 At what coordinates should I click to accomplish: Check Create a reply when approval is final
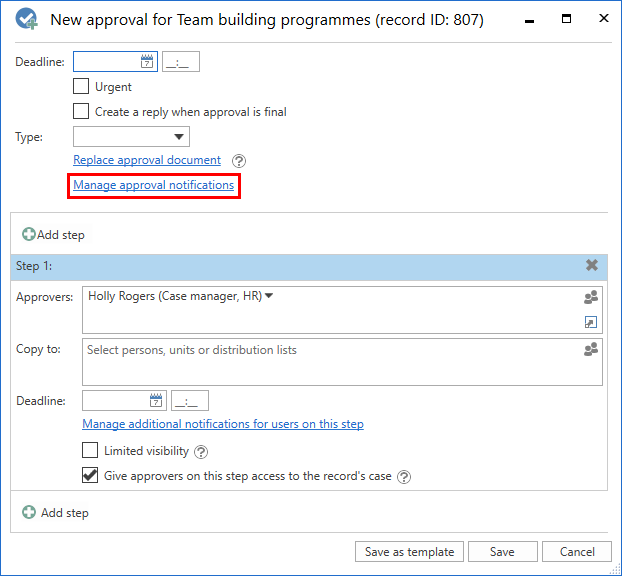point(82,112)
